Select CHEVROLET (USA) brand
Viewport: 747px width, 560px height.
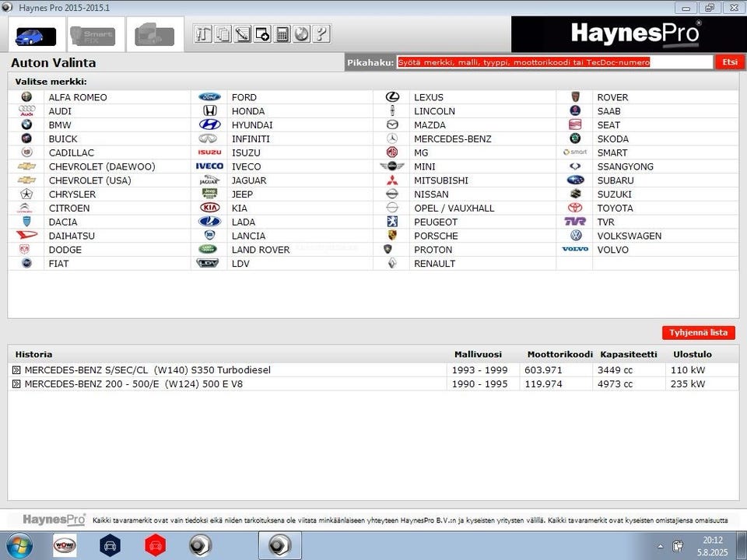89,180
